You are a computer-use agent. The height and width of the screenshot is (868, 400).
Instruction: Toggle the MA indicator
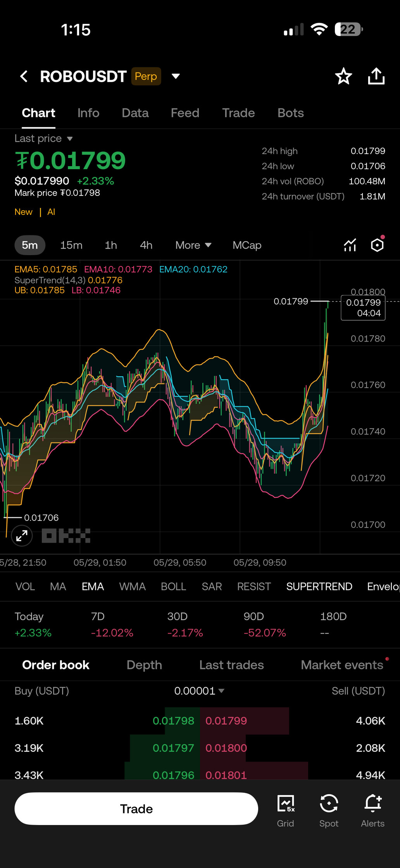[x=58, y=587]
